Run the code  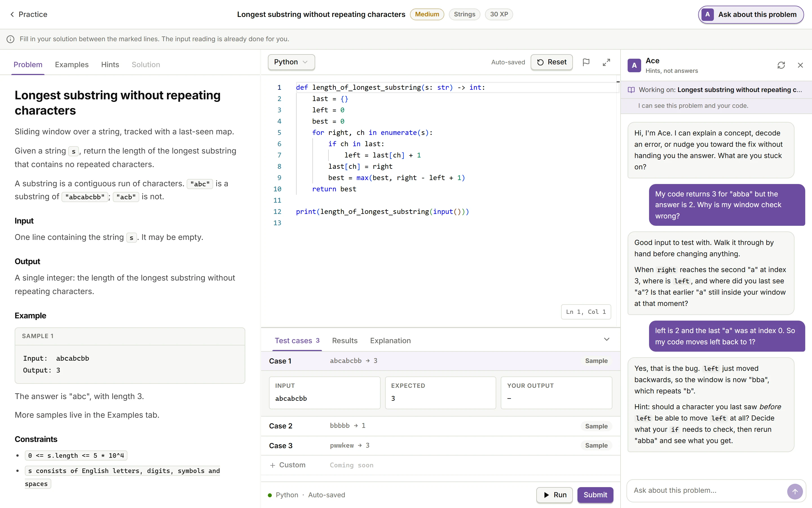(554, 495)
